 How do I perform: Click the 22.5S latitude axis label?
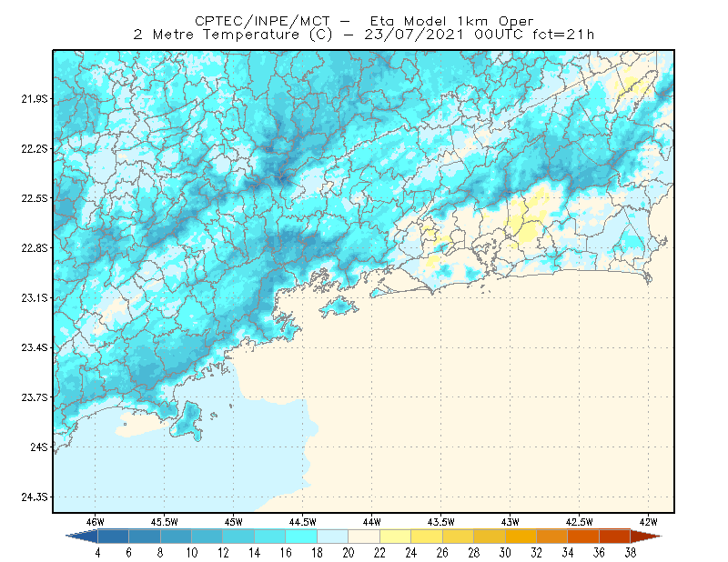tap(34, 198)
